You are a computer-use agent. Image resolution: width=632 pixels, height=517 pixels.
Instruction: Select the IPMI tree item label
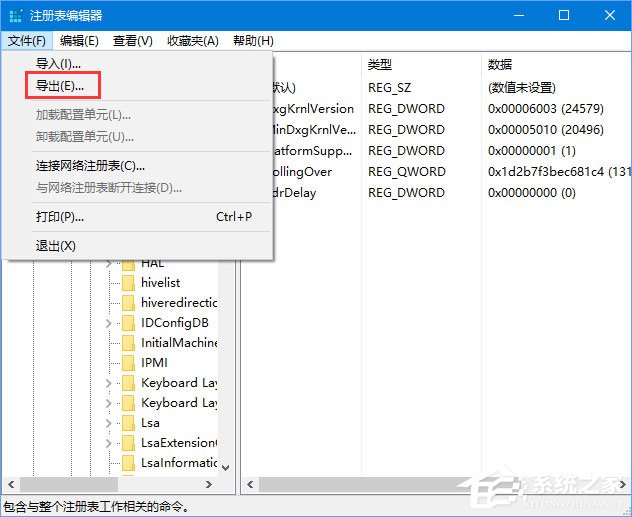[154, 363]
